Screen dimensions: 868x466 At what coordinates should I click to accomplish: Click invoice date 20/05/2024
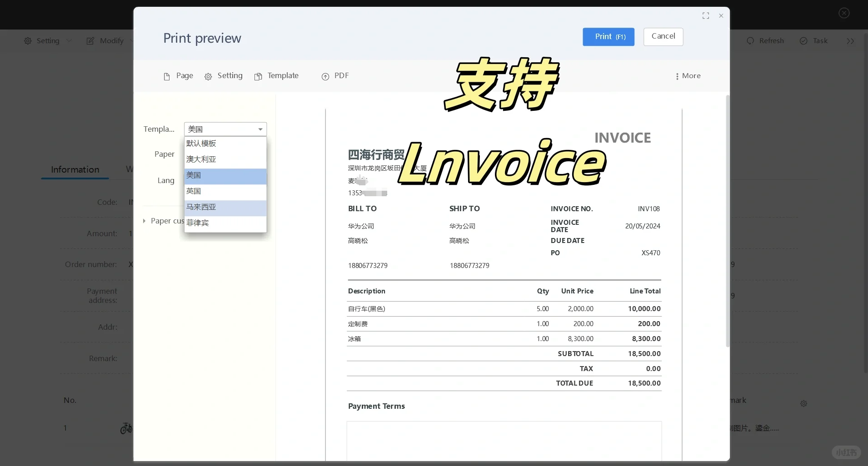643,226
